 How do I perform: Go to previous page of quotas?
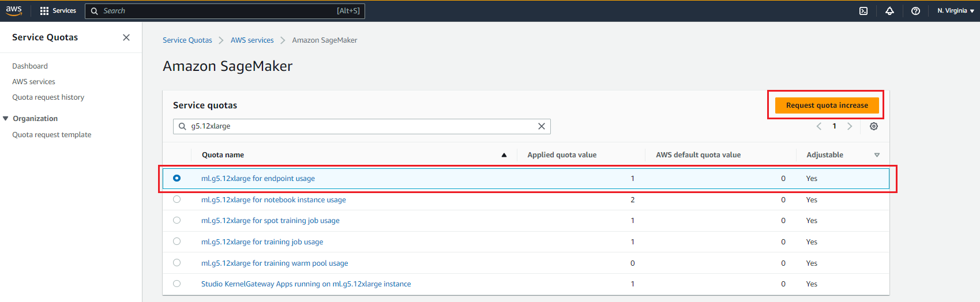pos(819,126)
